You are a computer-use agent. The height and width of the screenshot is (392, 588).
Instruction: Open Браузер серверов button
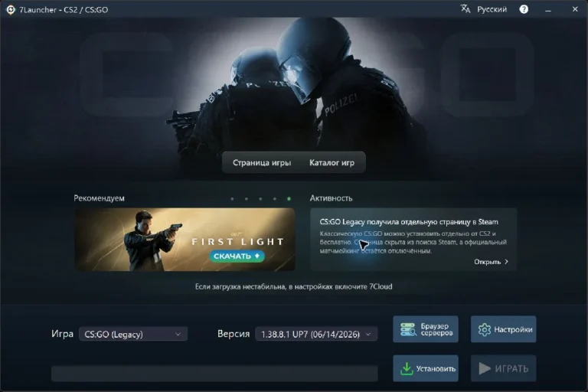(x=426, y=329)
